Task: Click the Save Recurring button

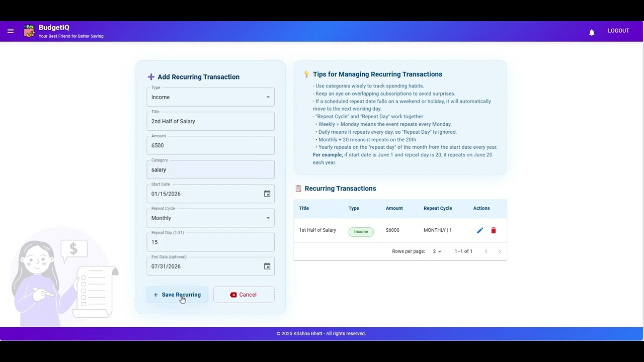Action: pyautogui.click(x=177, y=295)
